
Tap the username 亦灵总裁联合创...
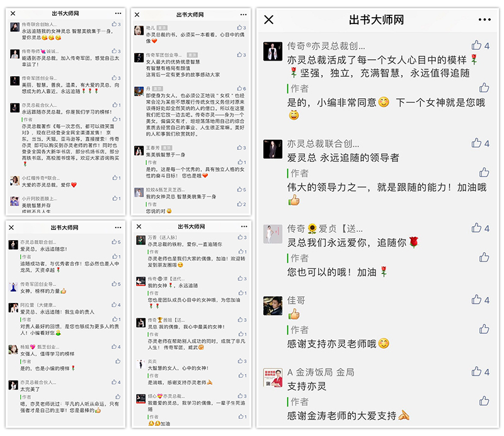323,144
